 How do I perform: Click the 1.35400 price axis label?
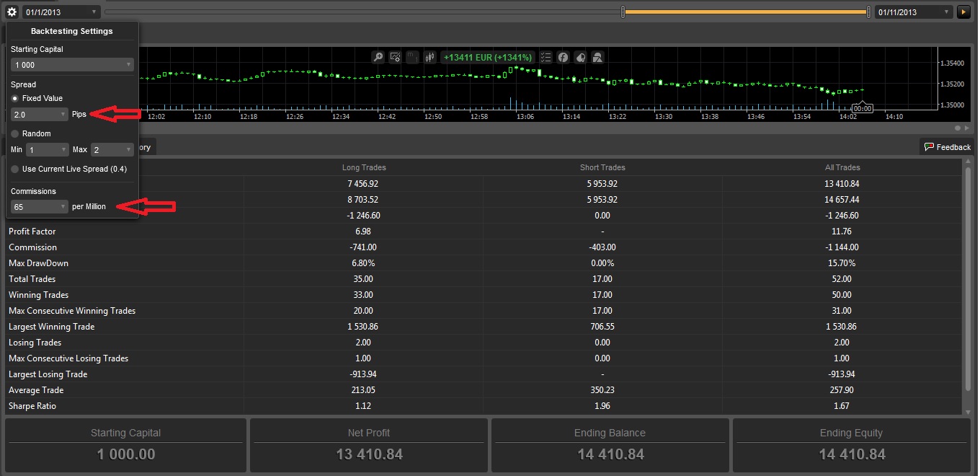click(x=951, y=63)
